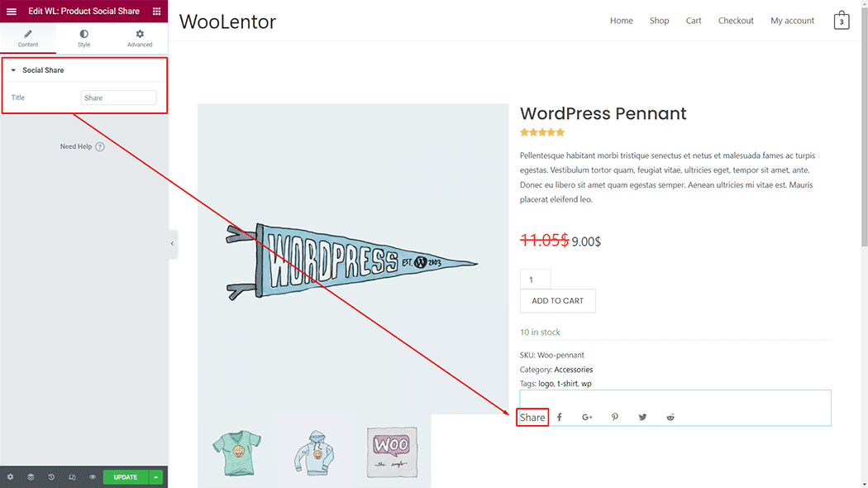This screenshot has width=868, height=488.
Task: Open the Navigator layers icon
Action: [x=31, y=477]
